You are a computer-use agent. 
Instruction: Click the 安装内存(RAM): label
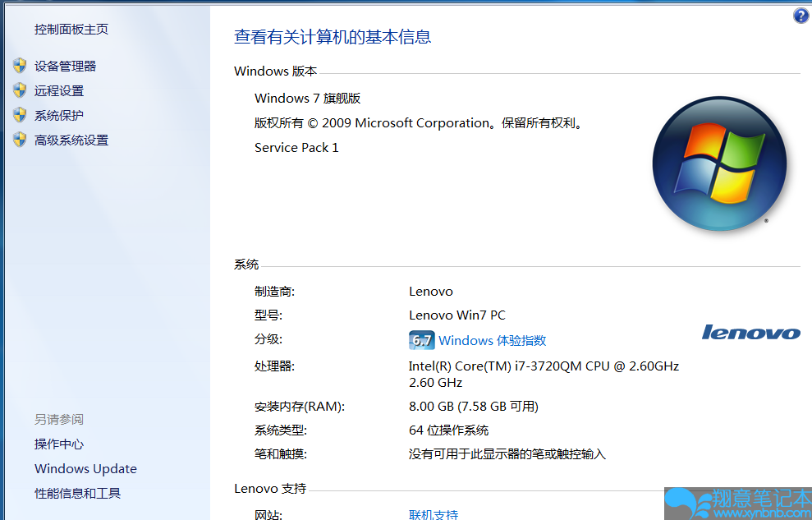tap(300, 407)
